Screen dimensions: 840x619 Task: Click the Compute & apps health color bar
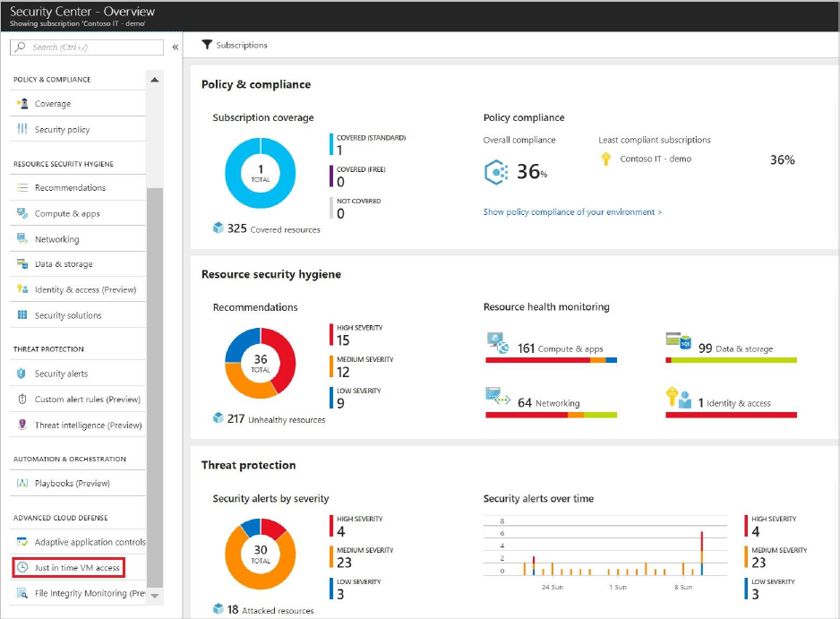[552, 360]
